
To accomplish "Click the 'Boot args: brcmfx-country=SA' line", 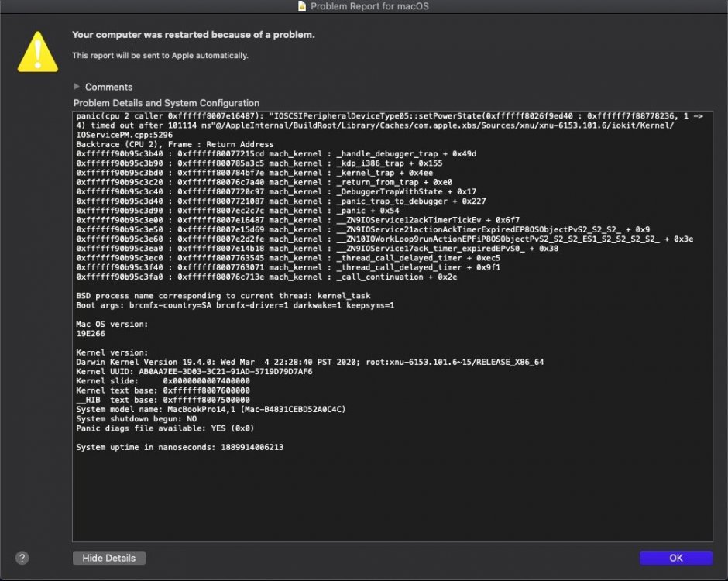I will point(235,305).
